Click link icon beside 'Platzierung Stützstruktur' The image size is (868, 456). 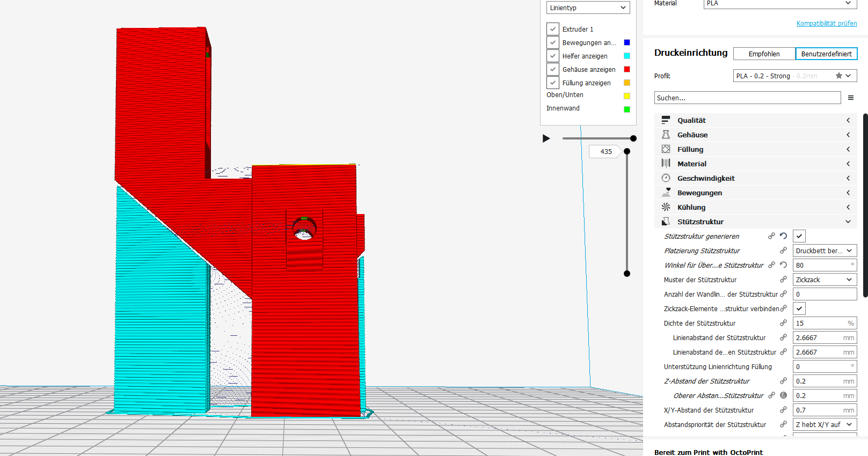click(784, 251)
